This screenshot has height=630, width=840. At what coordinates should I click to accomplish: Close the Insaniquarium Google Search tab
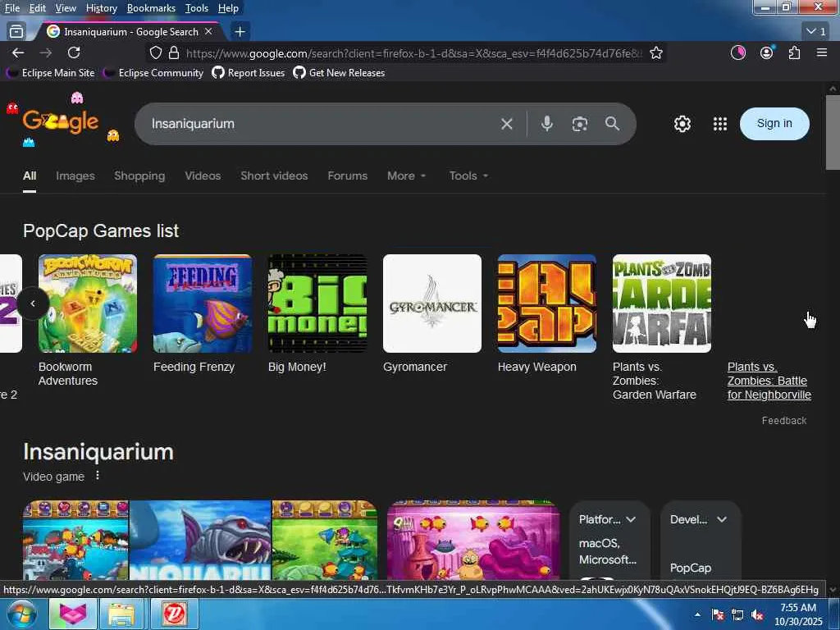tap(208, 32)
